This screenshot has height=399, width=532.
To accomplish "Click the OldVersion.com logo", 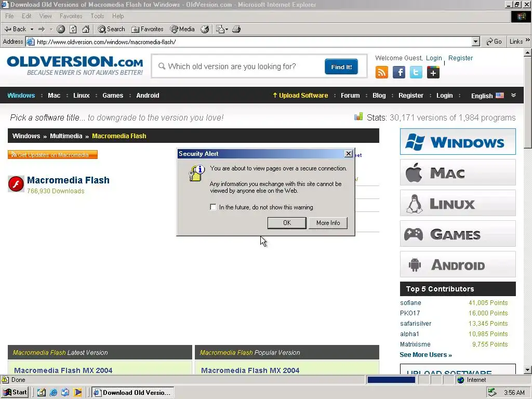I will (x=75, y=65).
